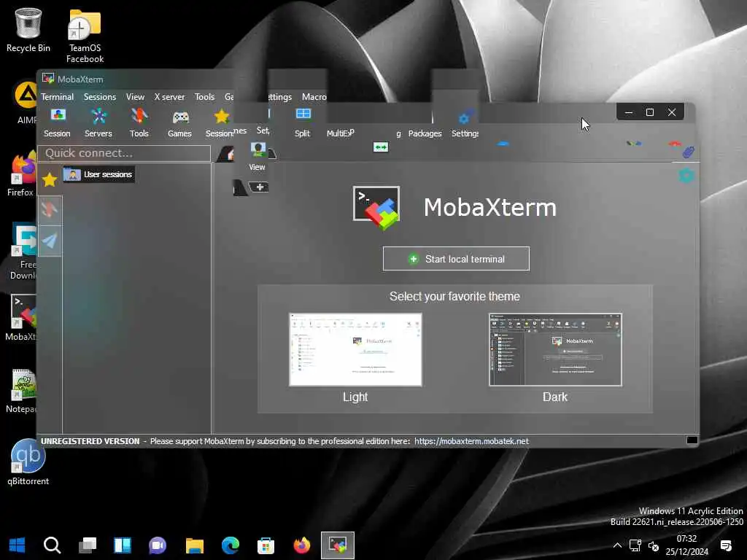Select the Free Download Manager desktop icon
Screen dimensions: 747x560
pos(23,251)
